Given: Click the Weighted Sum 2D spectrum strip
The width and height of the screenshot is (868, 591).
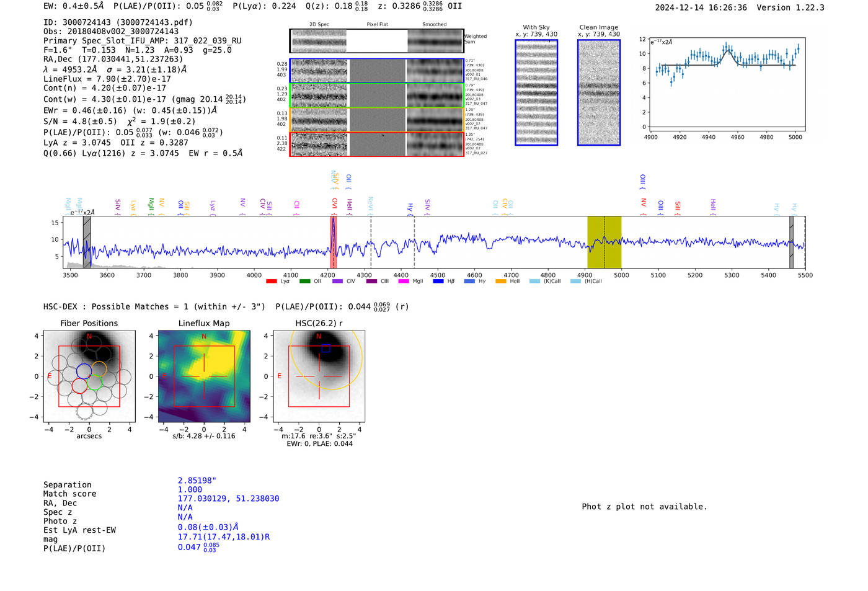Looking at the screenshot, I should click(376, 41).
